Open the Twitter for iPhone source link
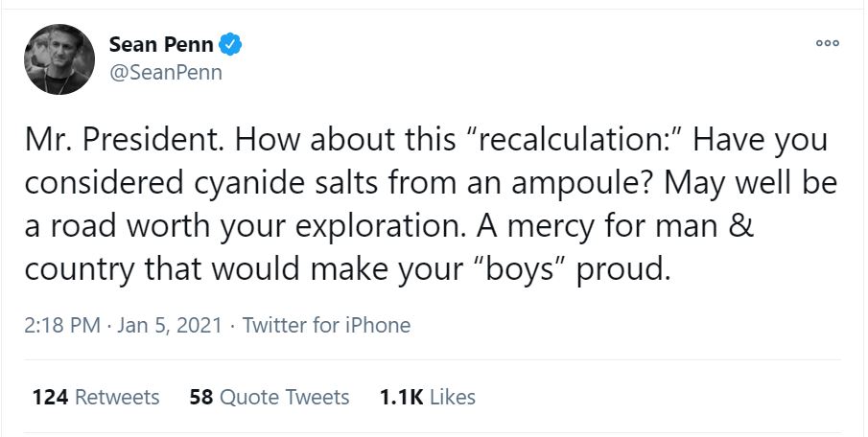Screen dimensions: 868x437 point(326,325)
